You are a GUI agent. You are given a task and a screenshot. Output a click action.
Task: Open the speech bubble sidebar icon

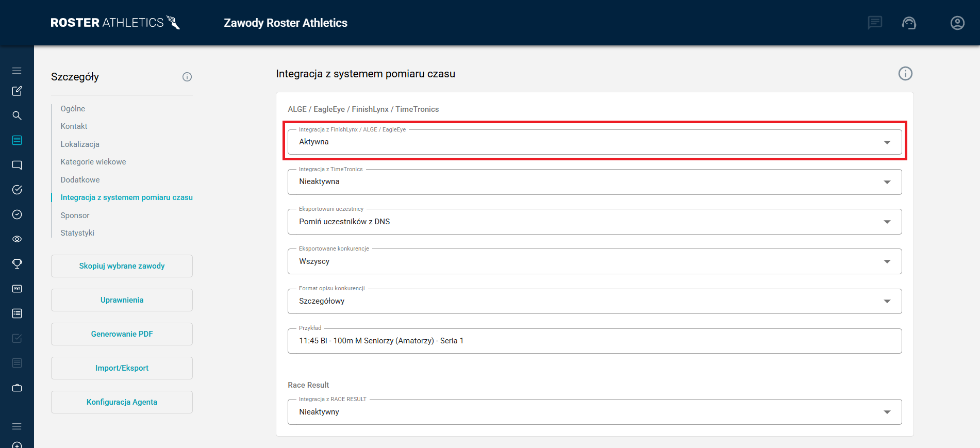click(x=17, y=165)
